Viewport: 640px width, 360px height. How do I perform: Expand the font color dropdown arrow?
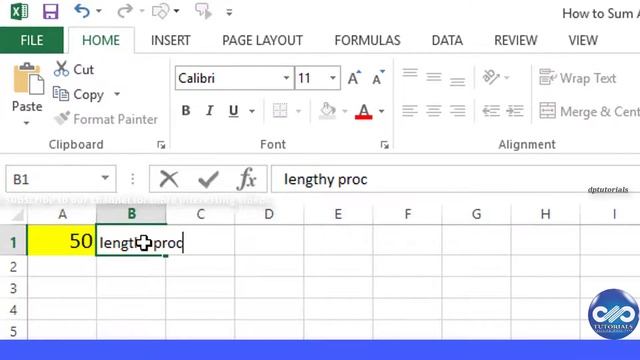point(382,111)
